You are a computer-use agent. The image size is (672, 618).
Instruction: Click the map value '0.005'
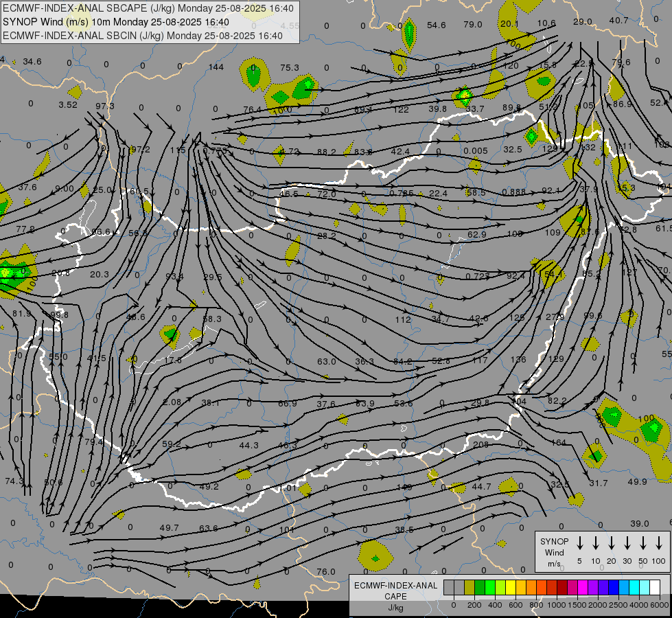pos(475,151)
